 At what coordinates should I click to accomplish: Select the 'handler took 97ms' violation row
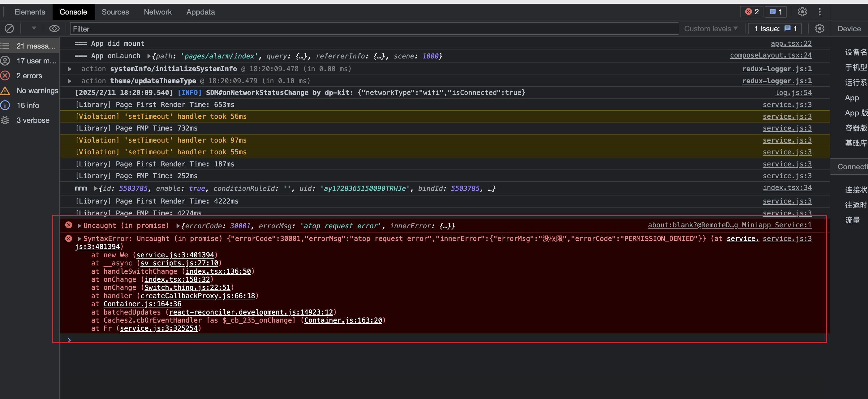point(445,140)
